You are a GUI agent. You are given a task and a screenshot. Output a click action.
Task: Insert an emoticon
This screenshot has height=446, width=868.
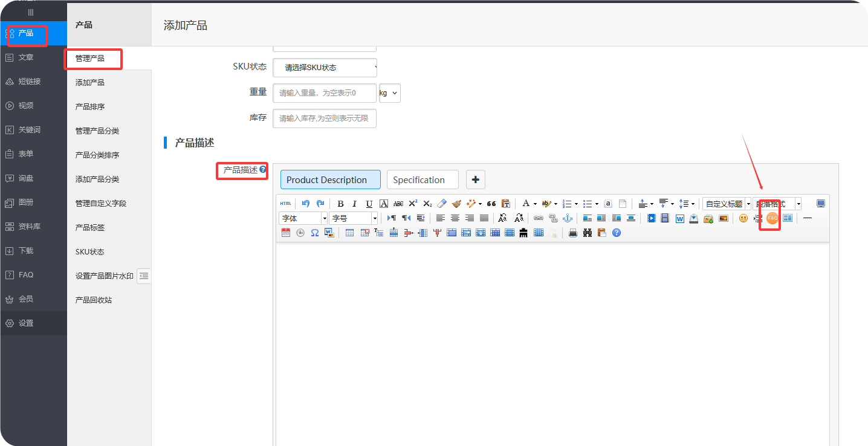tap(743, 218)
